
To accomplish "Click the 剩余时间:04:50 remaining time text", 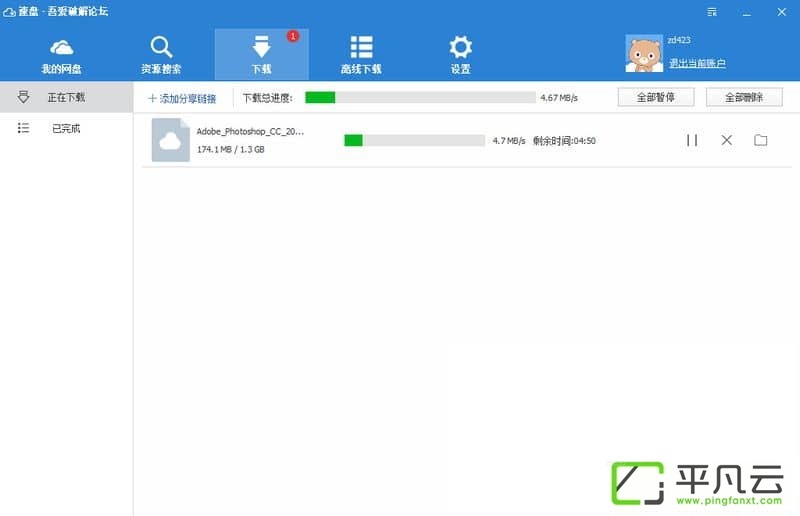I will click(564, 140).
